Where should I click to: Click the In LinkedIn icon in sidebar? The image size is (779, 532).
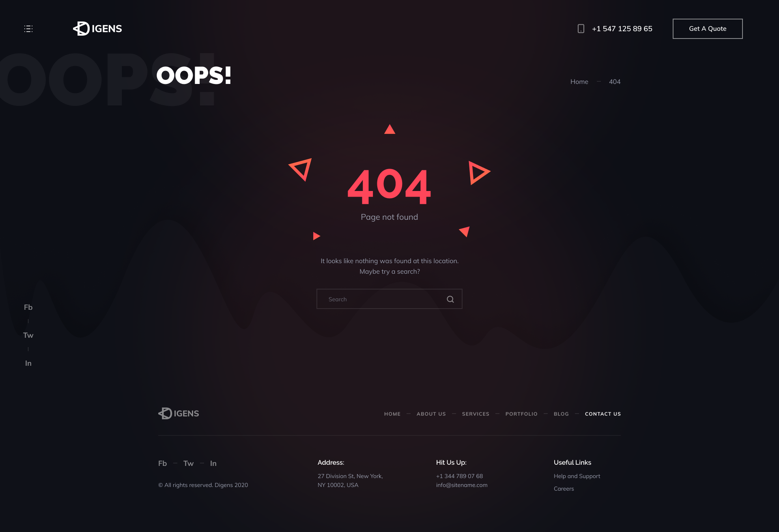pos(28,363)
